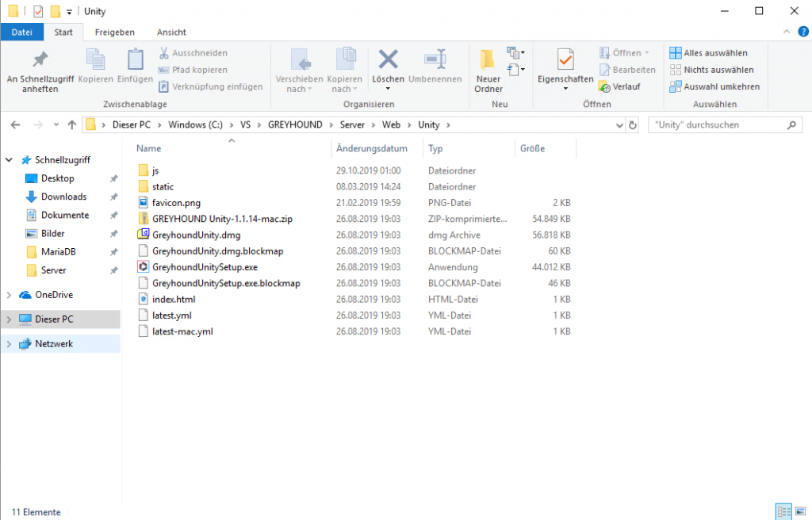Click Server in the address breadcrumb

[x=352, y=124]
